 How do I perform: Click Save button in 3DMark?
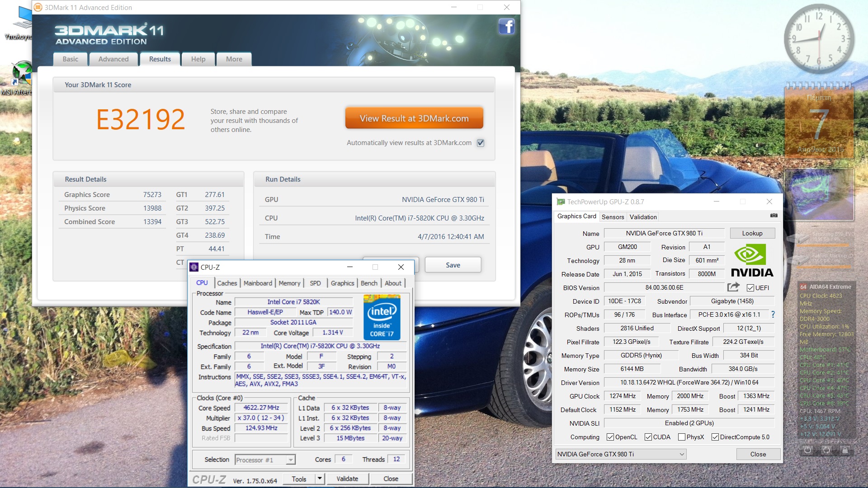pos(453,265)
